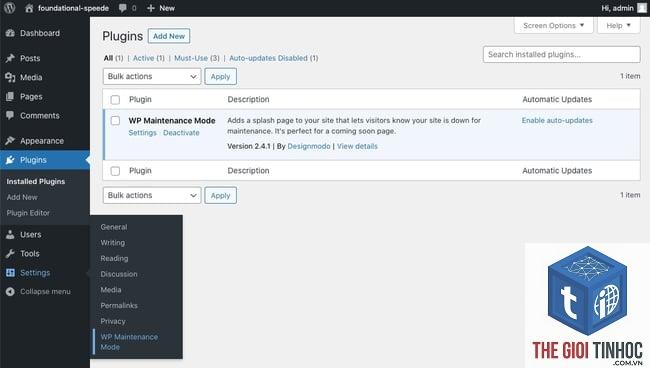Open the admin avatar in top bar
Image resolution: width=650 pixels, height=368 pixels.
click(x=642, y=8)
